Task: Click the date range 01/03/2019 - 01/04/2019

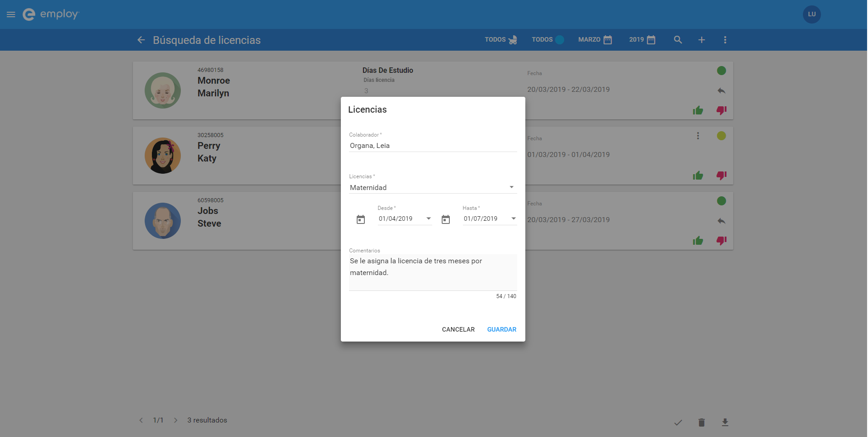Action: [x=568, y=155]
